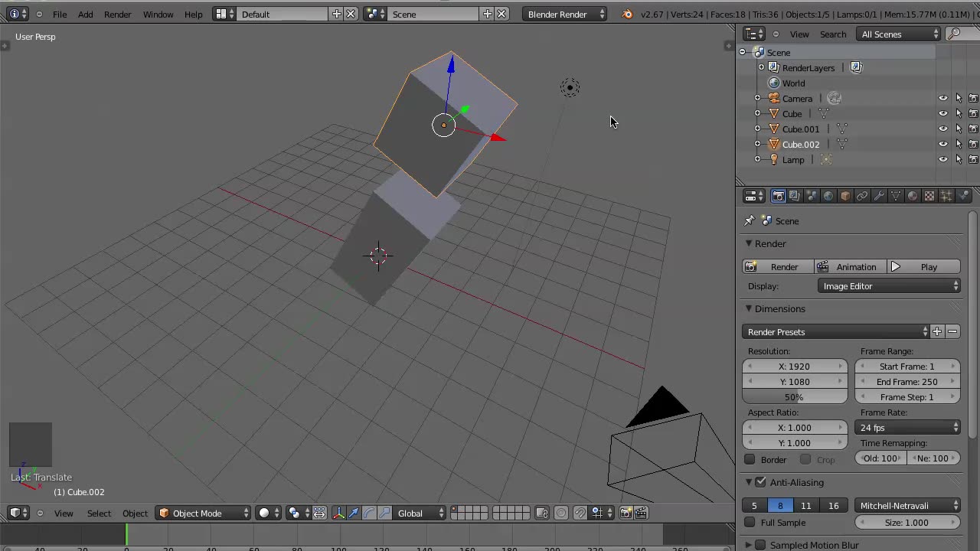
Task: Open the Render Presets dropdown
Action: (x=835, y=332)
